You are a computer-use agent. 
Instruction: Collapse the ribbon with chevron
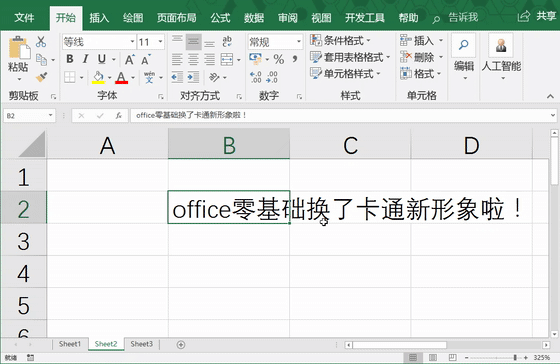pyautogui.click(x=550, y=96)
